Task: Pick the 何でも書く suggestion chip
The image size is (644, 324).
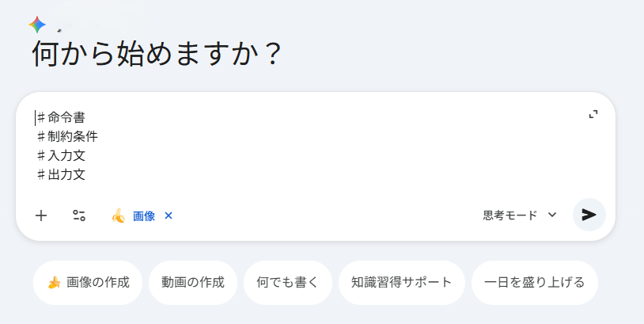Action: (288, 282)
